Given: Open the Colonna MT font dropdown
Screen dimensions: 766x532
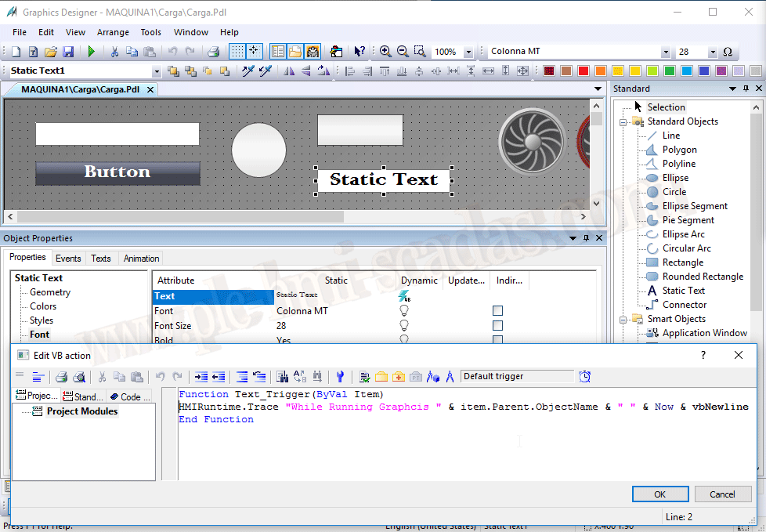Looking at the screenshot, I should pos(666,52).
